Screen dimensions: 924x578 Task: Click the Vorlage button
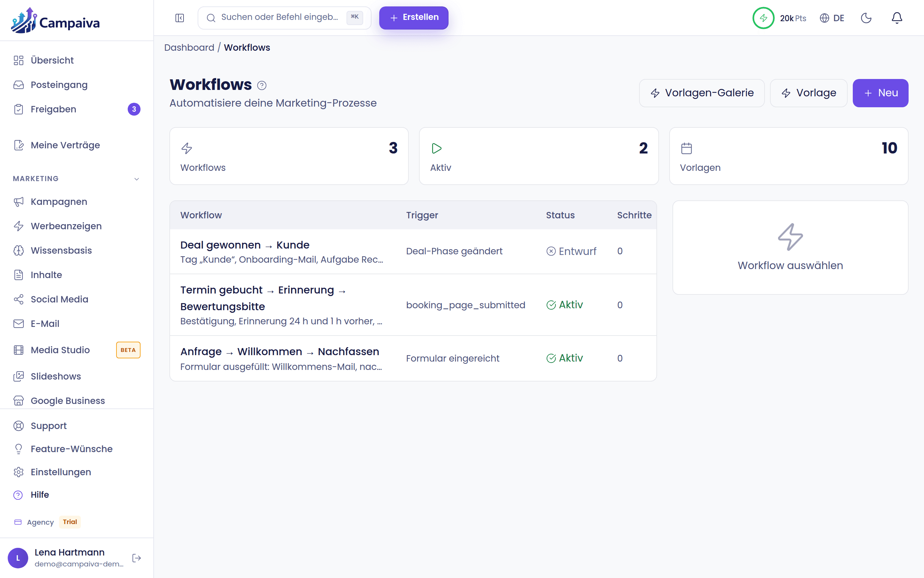pyautogui.click(x=808, y=93)
